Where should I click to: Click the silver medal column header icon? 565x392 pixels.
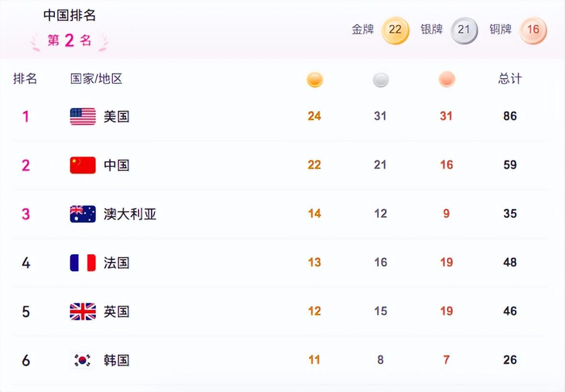tap(381, 79)
